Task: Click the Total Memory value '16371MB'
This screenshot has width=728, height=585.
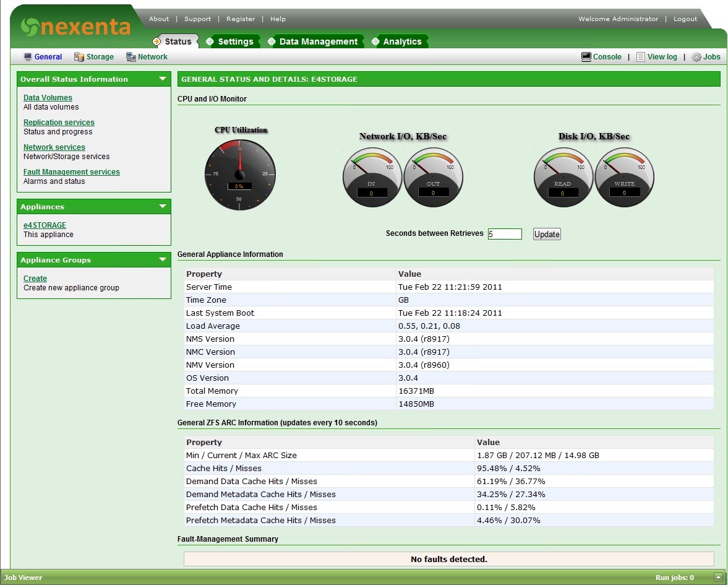Action: pyautogui.click(x=416, y=391)
